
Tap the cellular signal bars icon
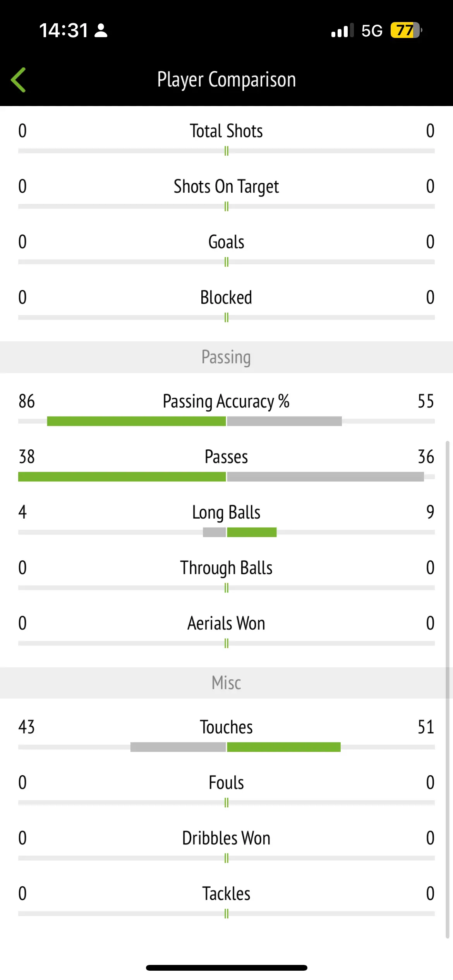pos(342,31)
